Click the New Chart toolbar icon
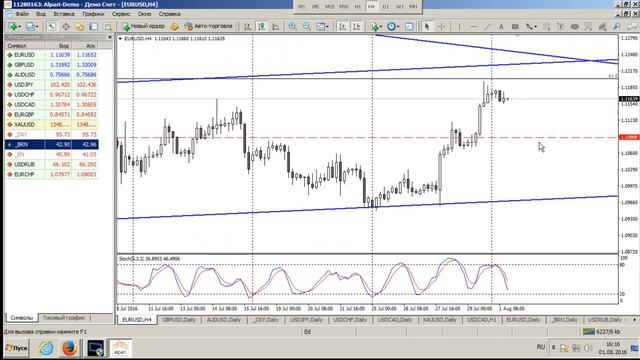The width and height of the screenshot is (640, 360). 12,27
